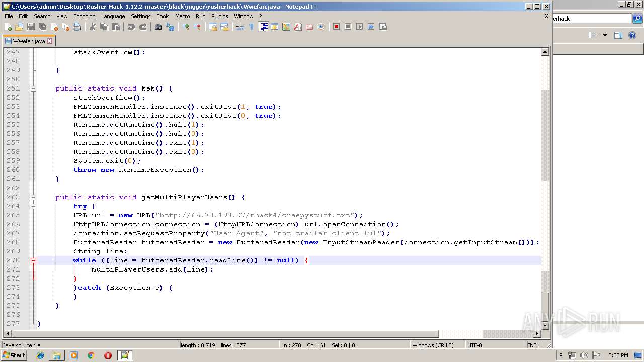This screenshot has height=362, width=644.
Task: Open the File menu
Action: tap(9, 16)
